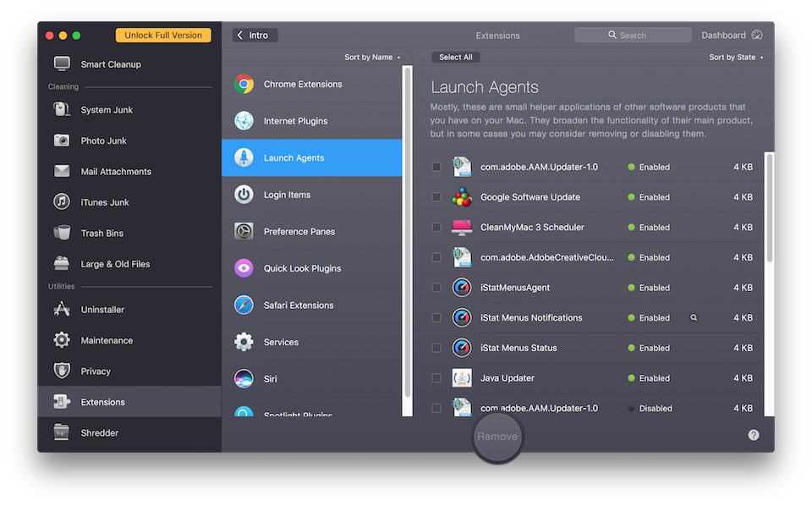The image size is (812, 506).
Task: Reveal iStat Menus Notifications with magnifier icon
Action: click(694, 317)
